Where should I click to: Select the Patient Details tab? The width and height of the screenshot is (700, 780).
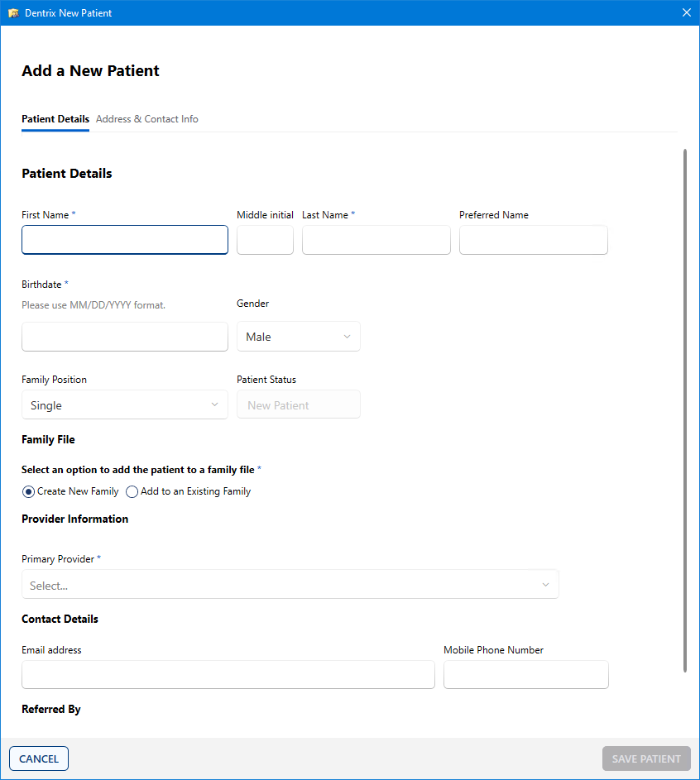(x=55, y=119)
